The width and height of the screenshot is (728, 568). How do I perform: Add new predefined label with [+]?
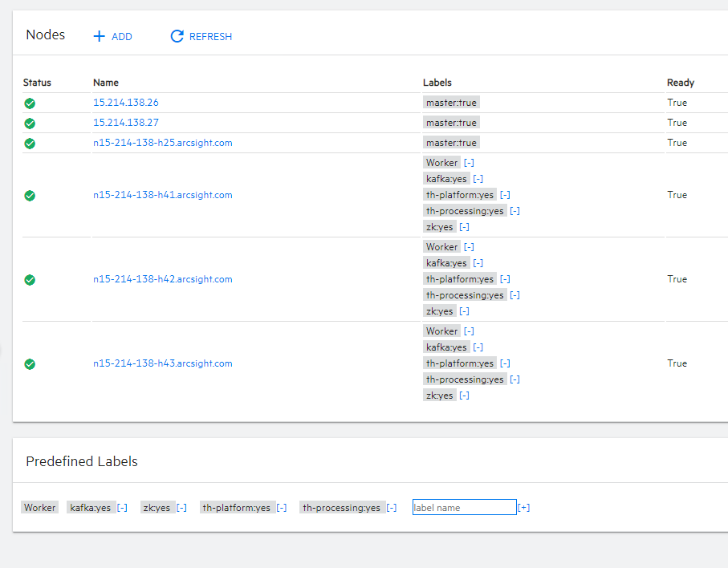523,508
